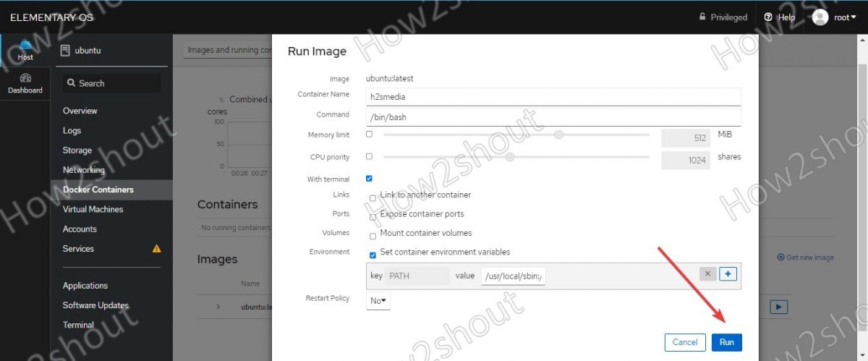Screen dimensions: 868x361
Task: Open Storage in sidebar
Action: click(x=77, y=150)
